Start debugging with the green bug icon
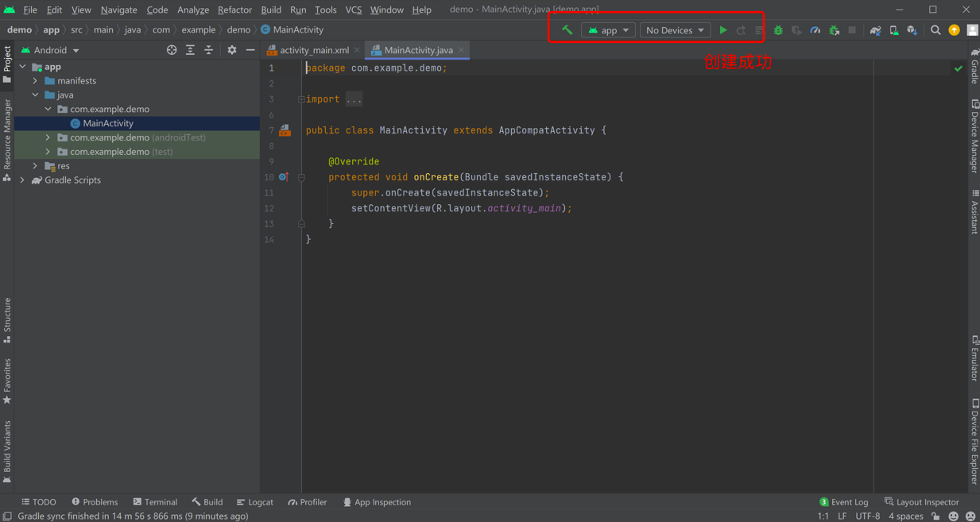 pyautogui.click(x=778, y=30)
